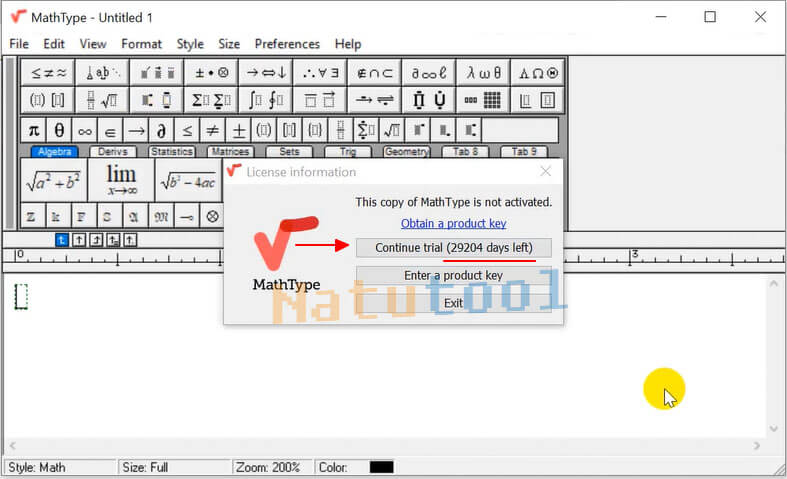Switch to Tab 9
This screenshot has height=479, width=787.
524,152
